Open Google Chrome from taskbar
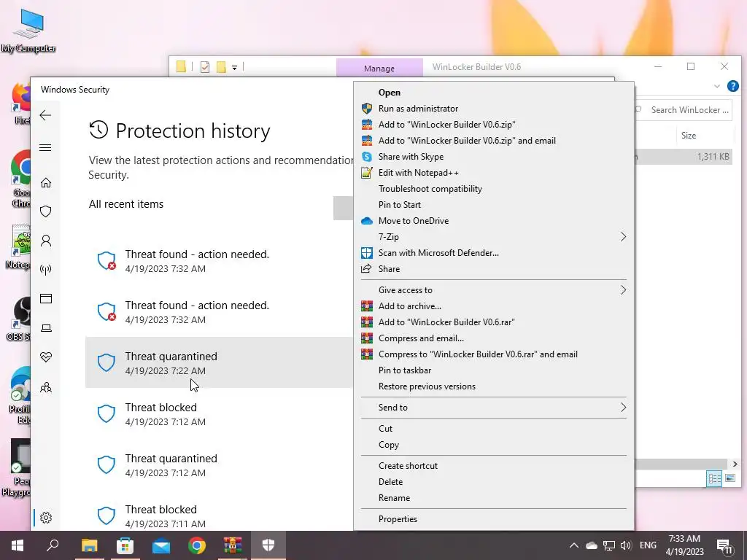 pyautogui.click(x=197, y=545)
